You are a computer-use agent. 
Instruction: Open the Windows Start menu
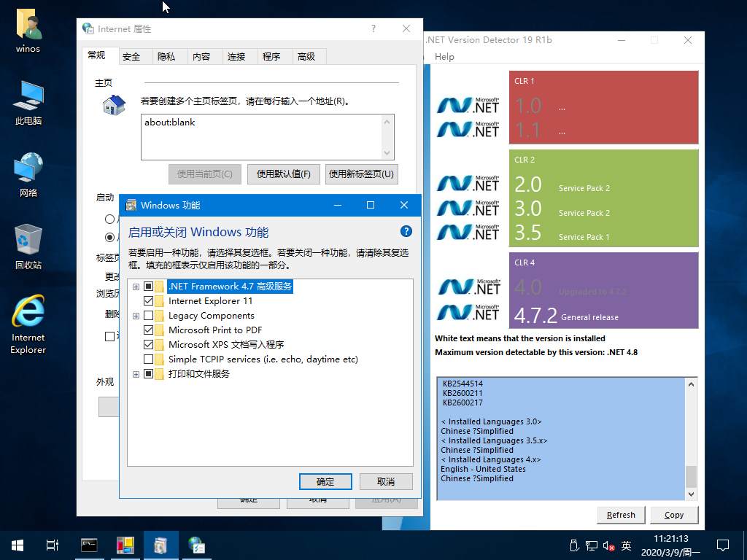coord(18,545)
